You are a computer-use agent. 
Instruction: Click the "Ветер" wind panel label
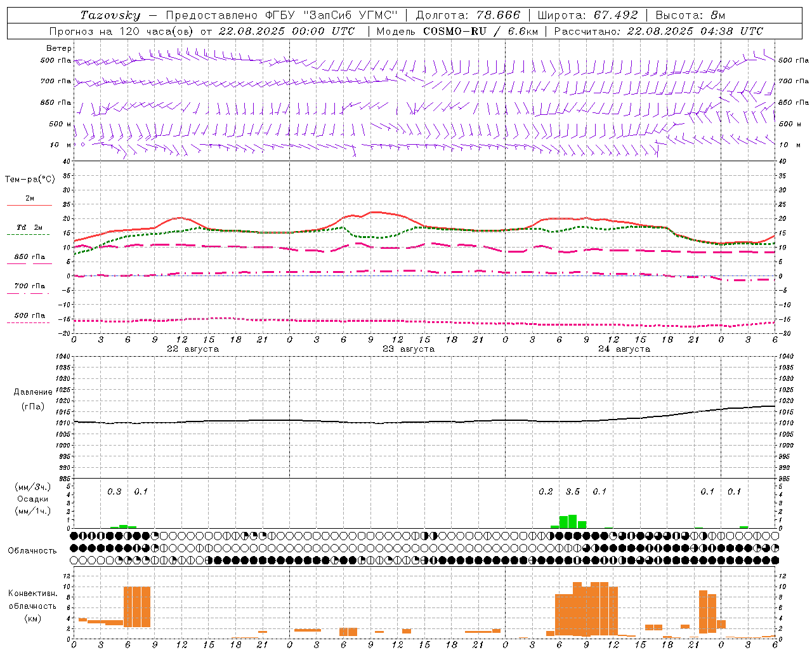pos(59,48)
